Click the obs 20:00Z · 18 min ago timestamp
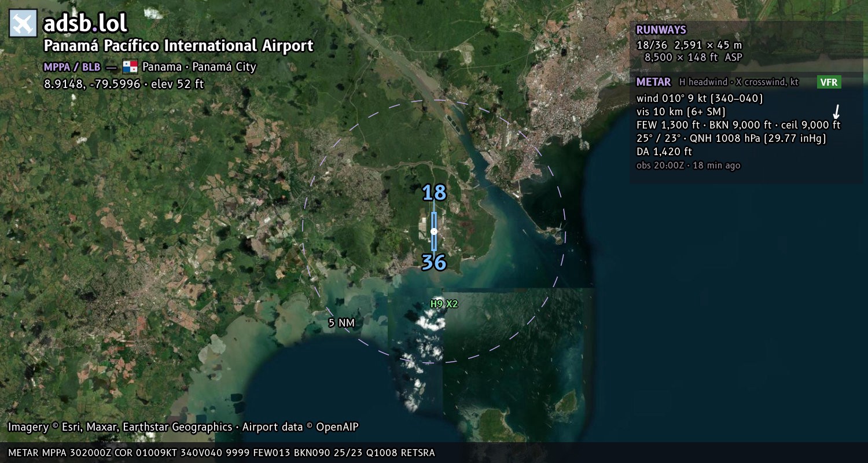The height and width of the screenshot is (463, 868). pos(688,166)
